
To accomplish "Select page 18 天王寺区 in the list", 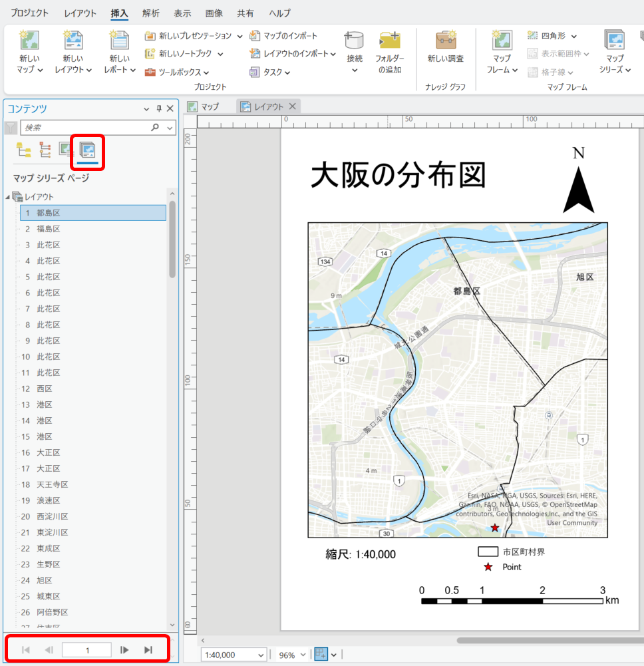I will (x=53, y=484).
